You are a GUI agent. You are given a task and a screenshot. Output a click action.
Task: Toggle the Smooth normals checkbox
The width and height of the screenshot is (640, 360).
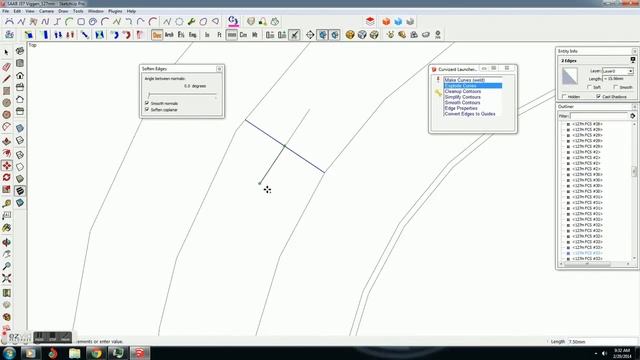pos(147,103)
